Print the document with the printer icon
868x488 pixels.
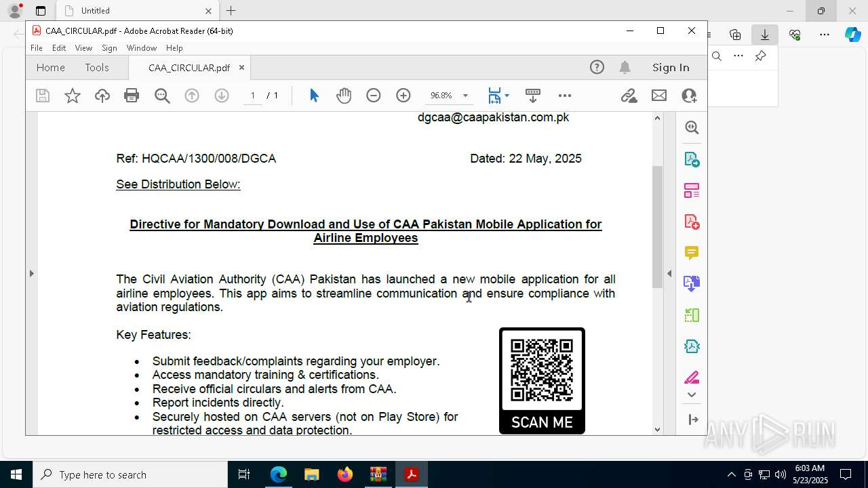(132, 96)
